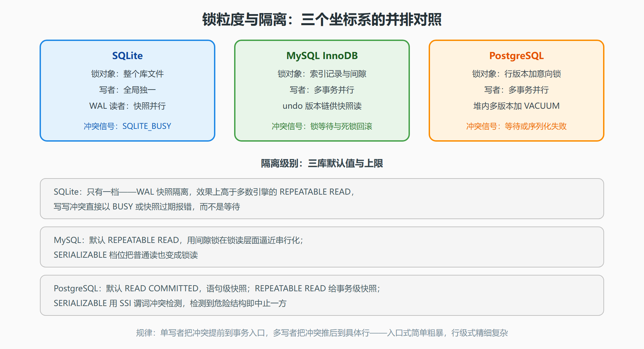
Task: Click the footer line starting with 规律：单写者
Action: [322, 333]
